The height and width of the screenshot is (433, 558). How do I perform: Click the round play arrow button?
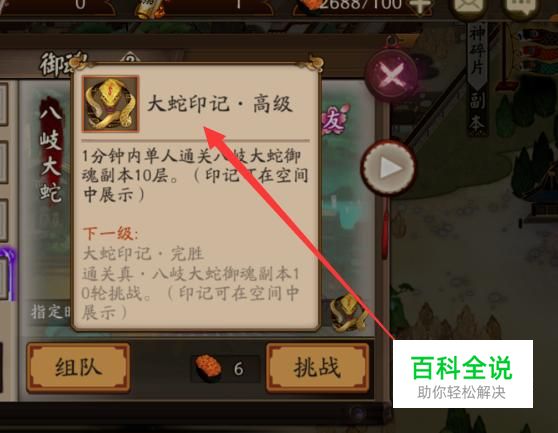pyautogui.click(x=388, y=167)
